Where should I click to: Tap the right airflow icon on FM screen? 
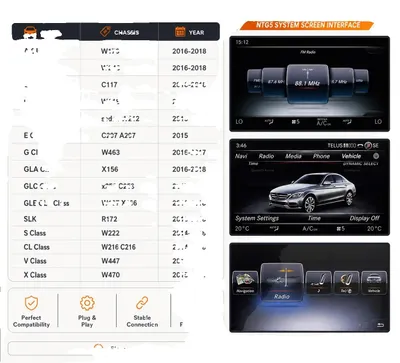click(347, 122)
